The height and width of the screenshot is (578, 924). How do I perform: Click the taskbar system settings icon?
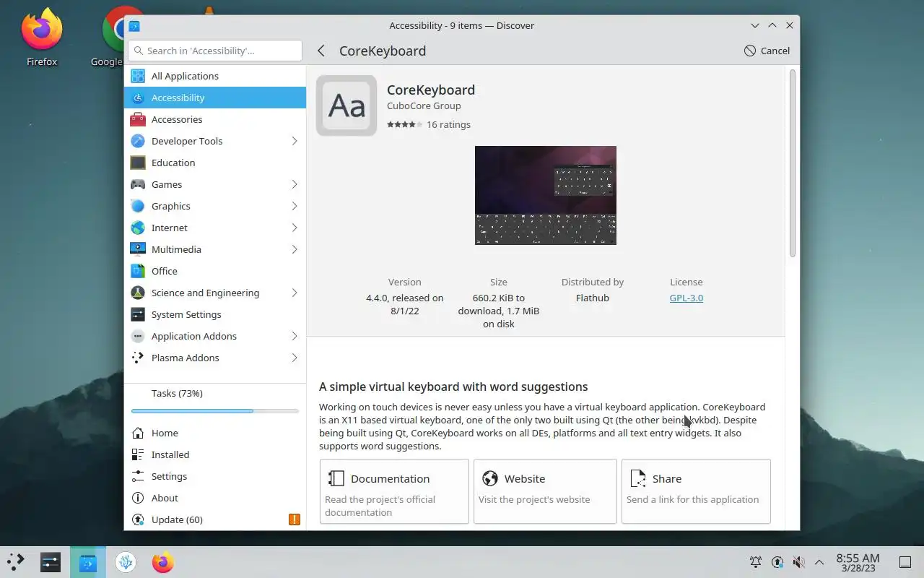tap(51, 562)
